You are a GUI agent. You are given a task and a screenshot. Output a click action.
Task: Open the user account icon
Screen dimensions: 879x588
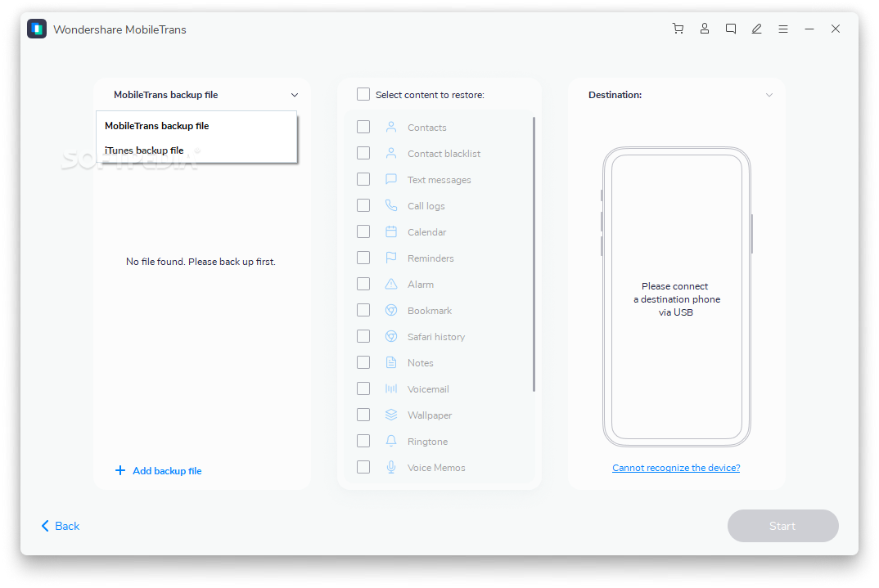[x=704, y=29]
